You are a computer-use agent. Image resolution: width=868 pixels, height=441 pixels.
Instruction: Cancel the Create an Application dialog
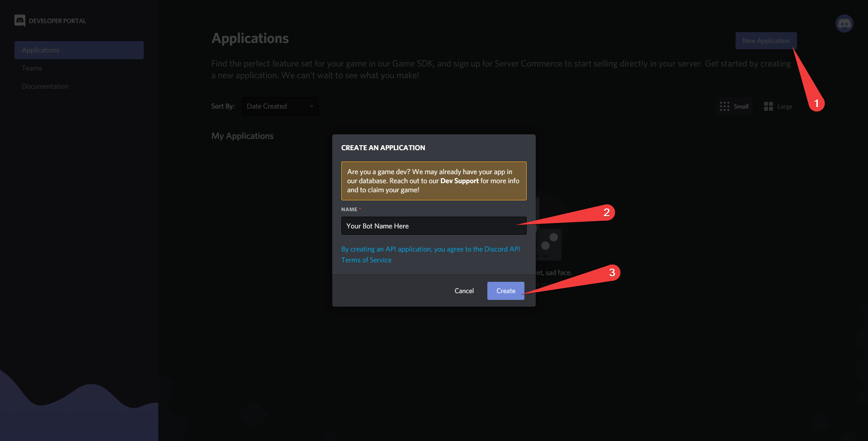click(x=464, y=291)
